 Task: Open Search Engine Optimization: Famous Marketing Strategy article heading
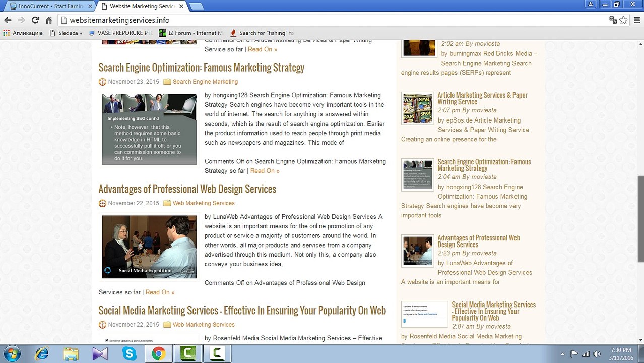[x=201, y=68]
